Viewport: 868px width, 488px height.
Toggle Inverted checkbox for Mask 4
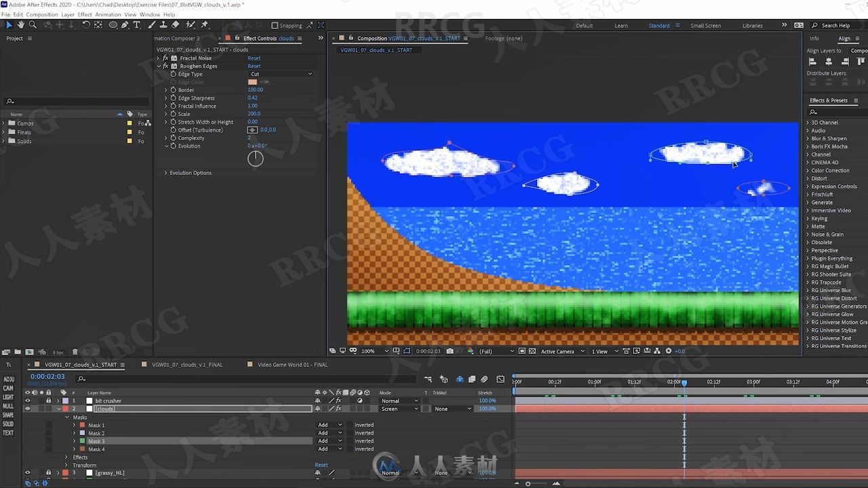(349, 449)
